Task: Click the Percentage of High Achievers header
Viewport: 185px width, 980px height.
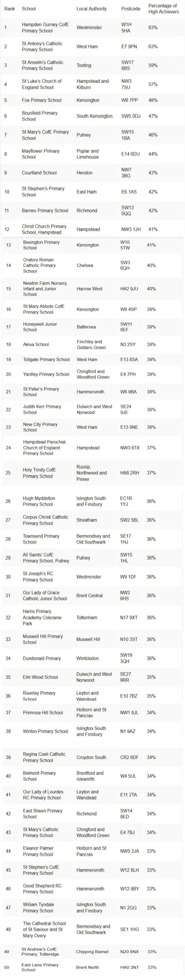Action: [x=163, y=9]
